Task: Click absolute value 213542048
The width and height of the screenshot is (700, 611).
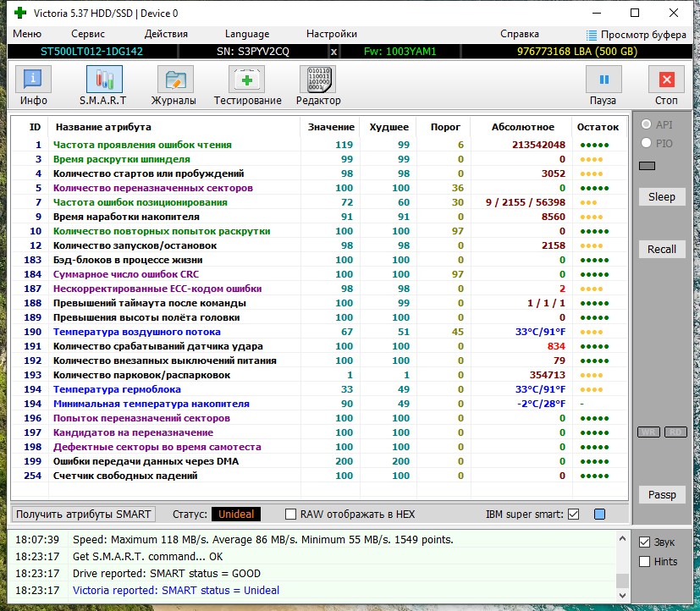Action: pos(538,145)
